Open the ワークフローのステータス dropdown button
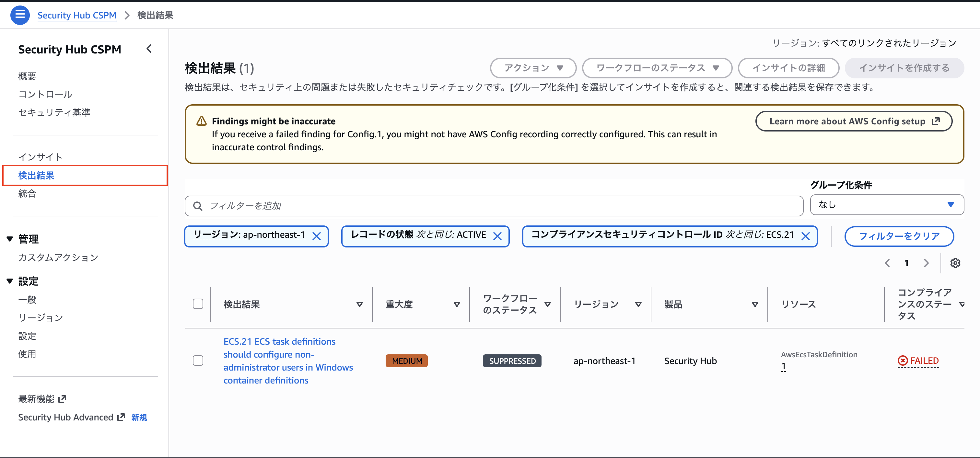This screenshot has height=458, width=980. (x=657, y=68)
